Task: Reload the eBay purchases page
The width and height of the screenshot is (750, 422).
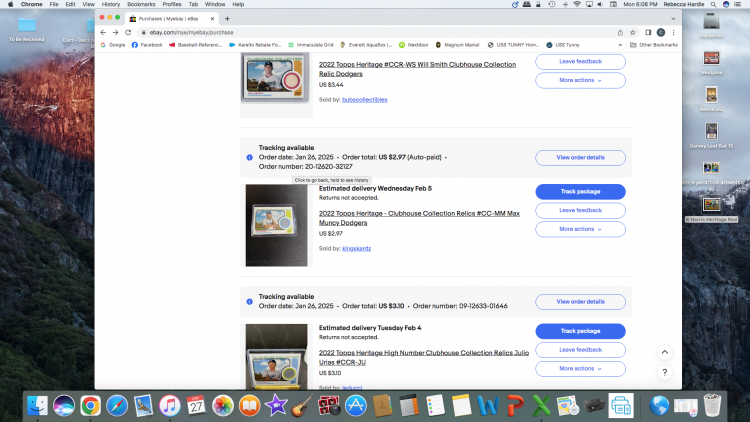Action: pyautogui.click(x=128, y=33)
